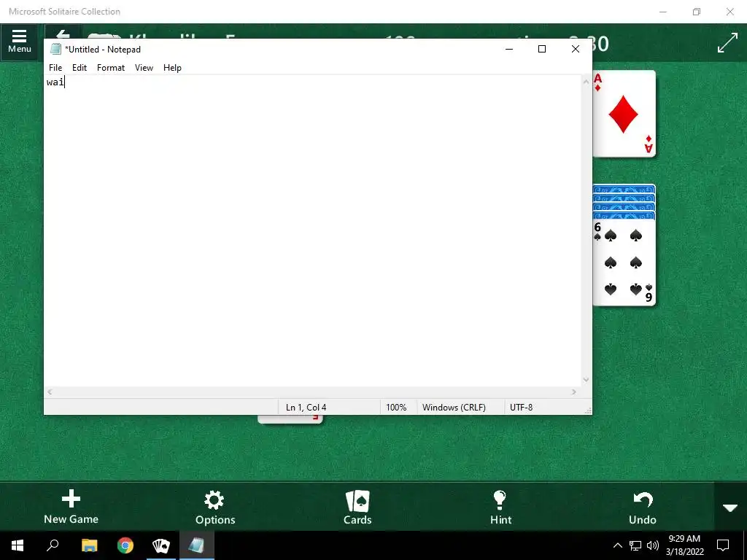Open the Action Center notifications icon

tap(723, 545)
